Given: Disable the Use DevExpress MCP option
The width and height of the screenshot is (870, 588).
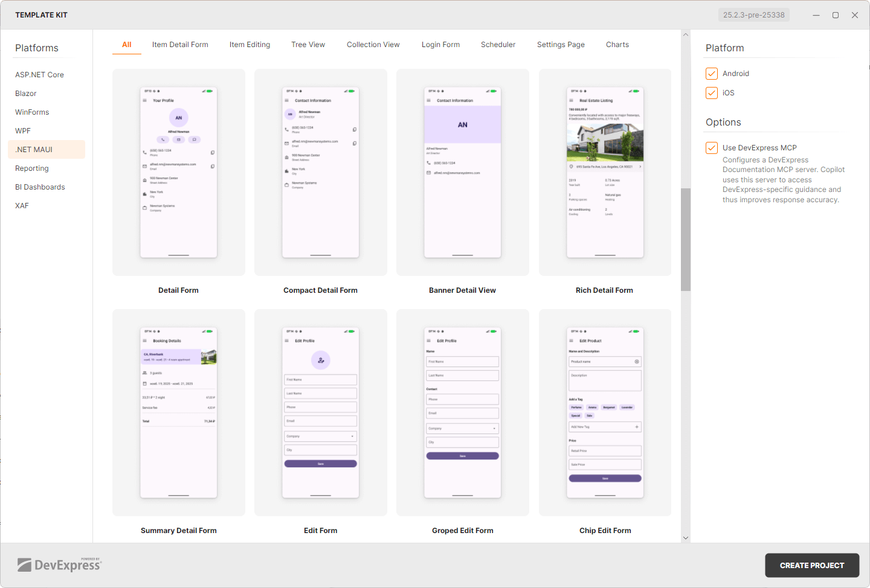Looking at the screenshot, I should (x=711, y=147).
